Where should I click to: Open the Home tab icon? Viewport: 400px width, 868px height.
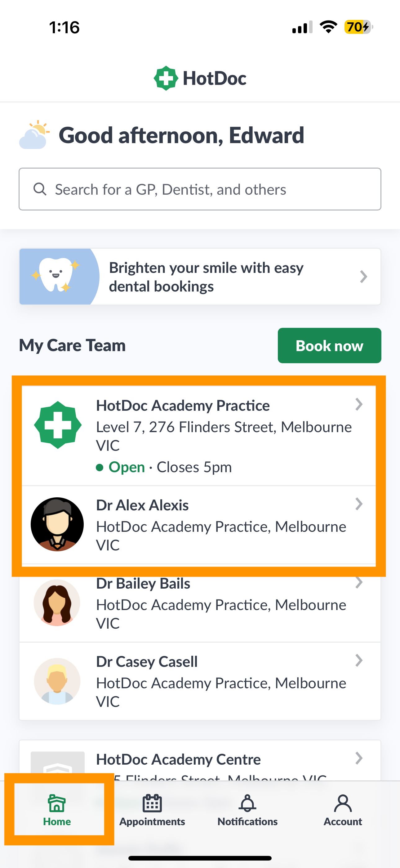(x=57, y=803)
